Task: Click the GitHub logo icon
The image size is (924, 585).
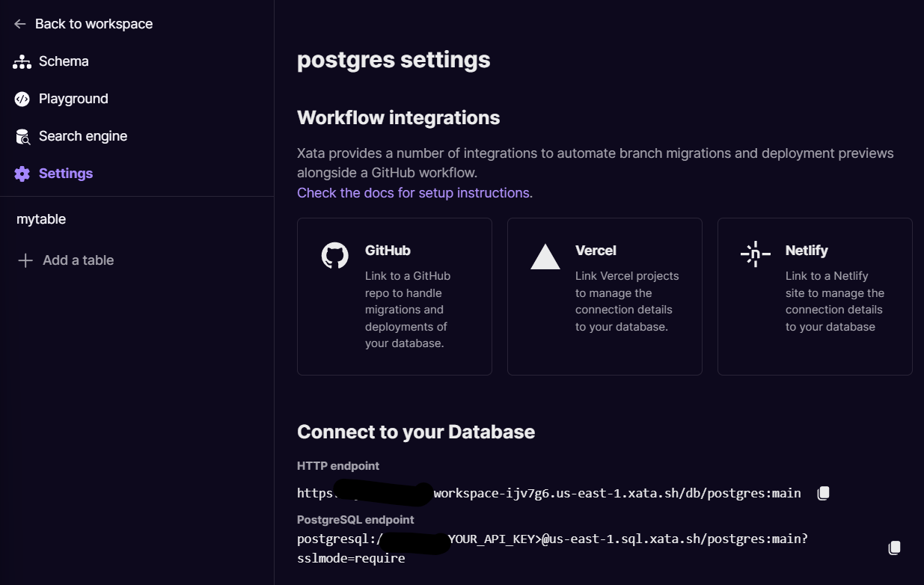Action: pos(335,255)
